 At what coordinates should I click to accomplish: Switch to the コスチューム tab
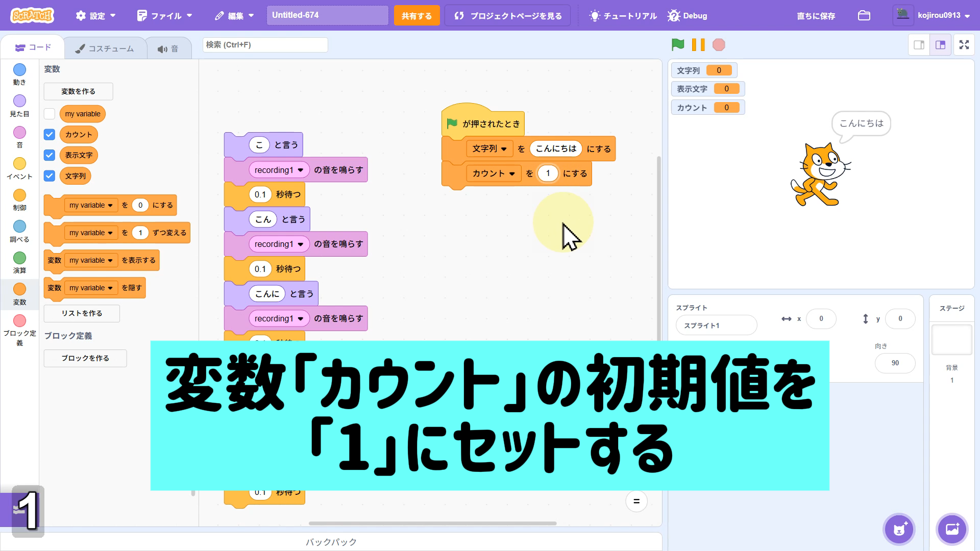(105, 48)
